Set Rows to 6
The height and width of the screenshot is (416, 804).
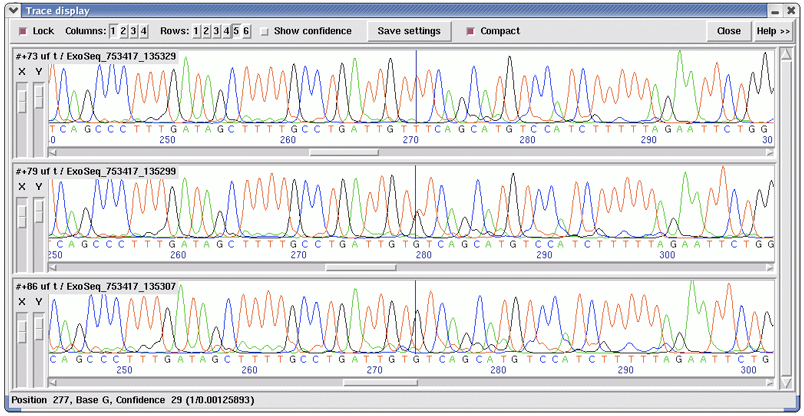pos(246,31)
